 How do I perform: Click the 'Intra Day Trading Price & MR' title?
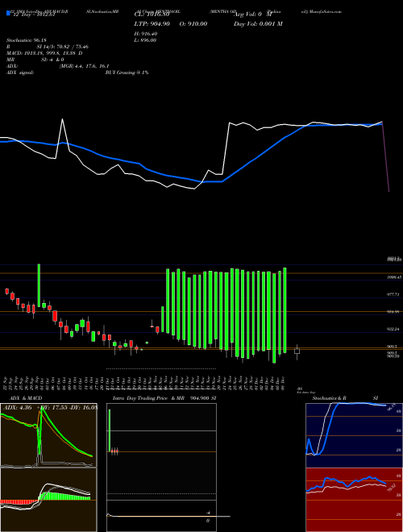(148, 398)
